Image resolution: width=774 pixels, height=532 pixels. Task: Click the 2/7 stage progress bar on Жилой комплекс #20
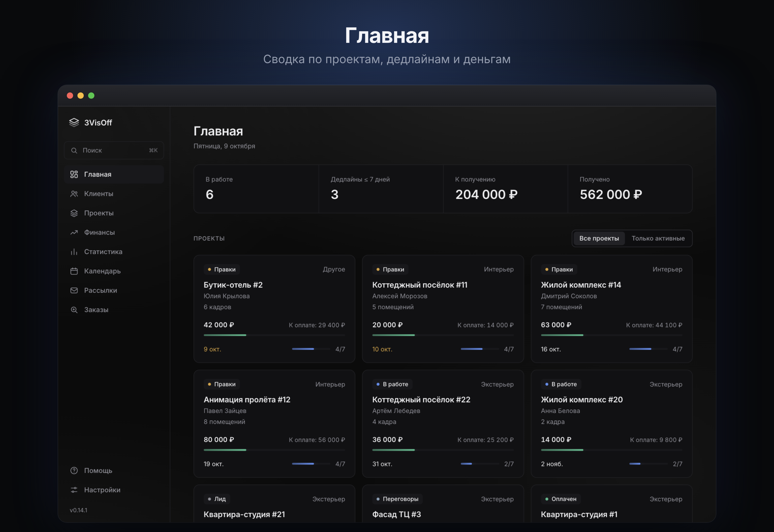point(649,464)
